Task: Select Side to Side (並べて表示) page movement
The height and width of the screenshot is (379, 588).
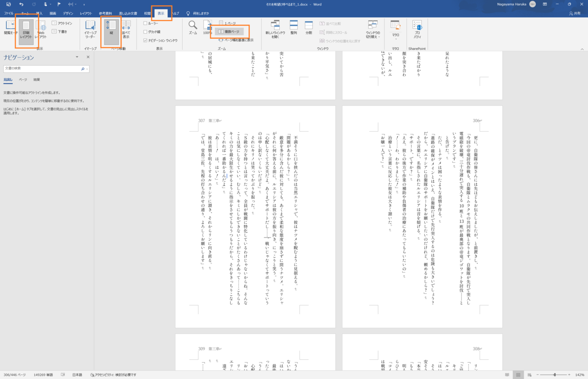Action: click(x=126, y=29)
